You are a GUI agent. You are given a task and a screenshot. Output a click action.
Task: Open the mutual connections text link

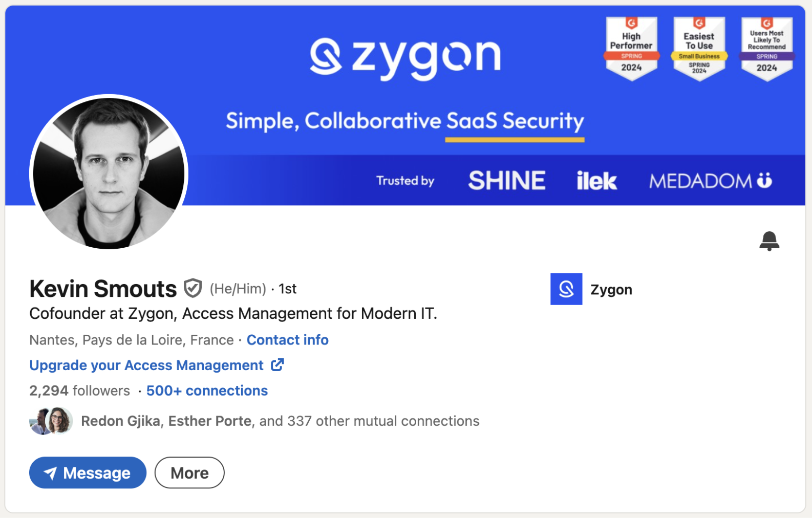pyautogui.click(x=280, y=421)
